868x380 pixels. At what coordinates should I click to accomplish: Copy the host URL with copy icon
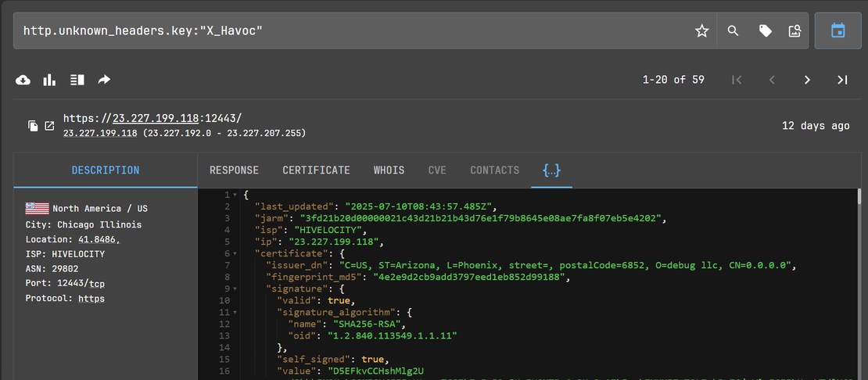coord(33,126)
